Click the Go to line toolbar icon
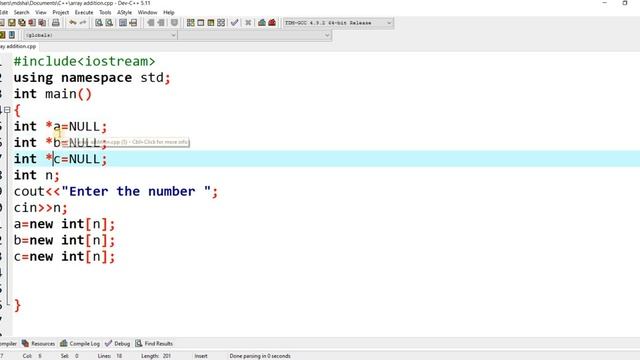 coord(133,23)
